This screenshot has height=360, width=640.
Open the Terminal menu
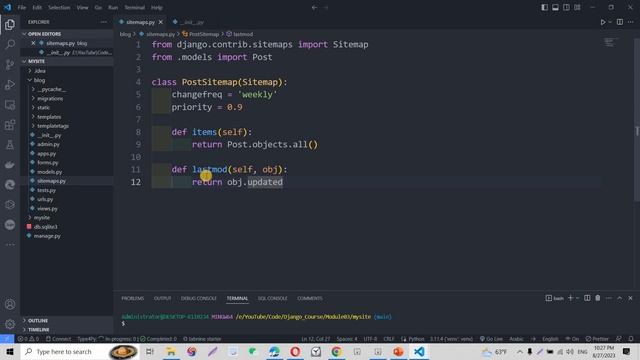134,7
